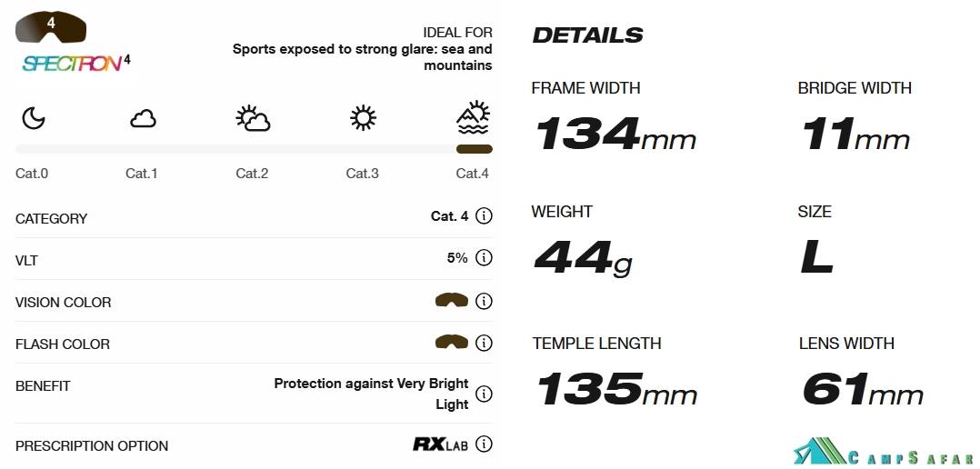The image size is (980, 469).
Task: Click the Benefit row info icon
Action: (484, 394)
